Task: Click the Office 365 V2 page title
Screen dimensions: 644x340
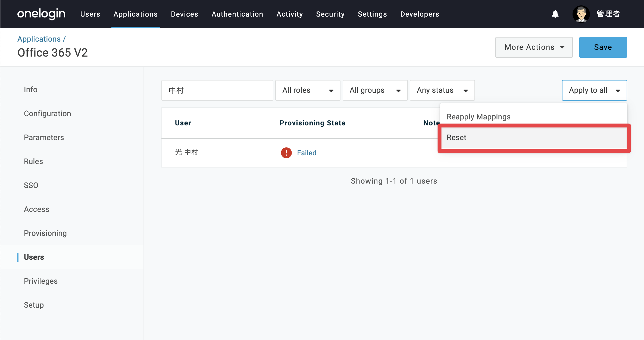Action: tap(53, 52)
